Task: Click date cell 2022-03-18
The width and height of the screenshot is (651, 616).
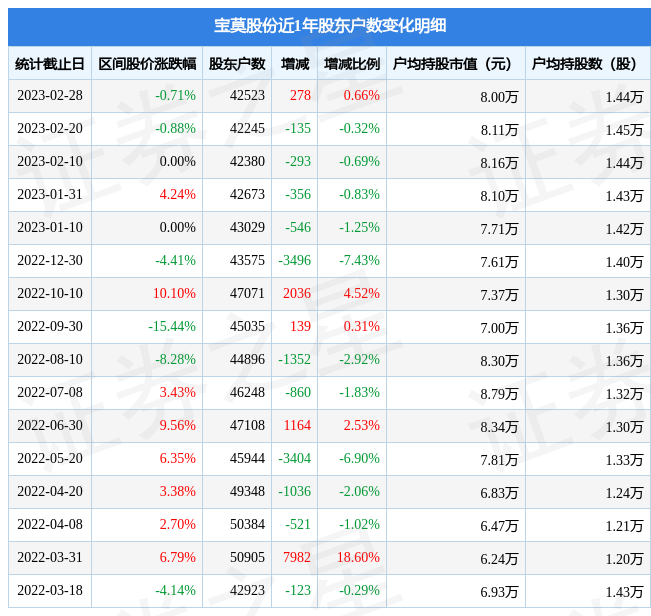Action: click(x=50, y=590)
